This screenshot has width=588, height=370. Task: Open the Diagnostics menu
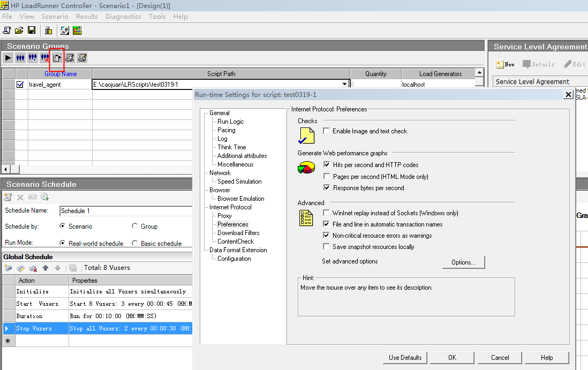[123, 17]
